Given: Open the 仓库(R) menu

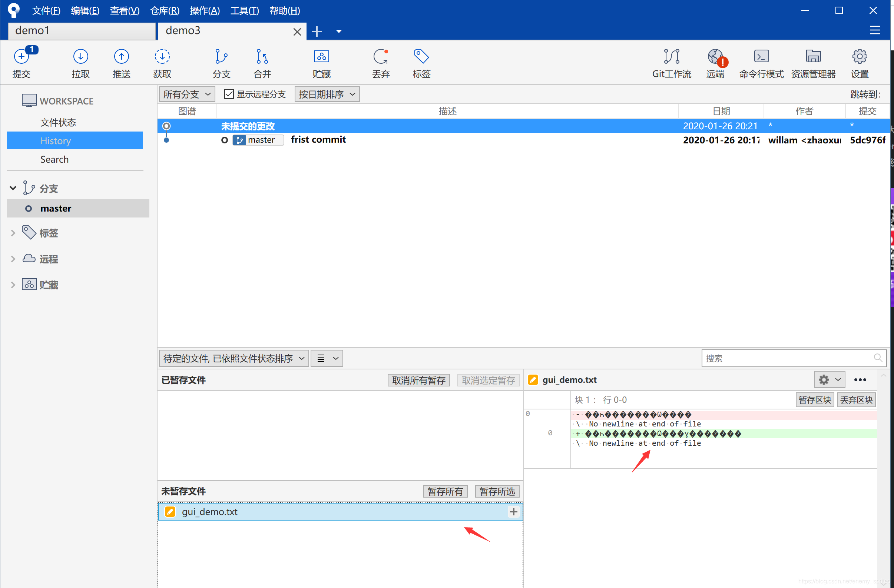Looking at the screenshot, I should pos(165,10).
